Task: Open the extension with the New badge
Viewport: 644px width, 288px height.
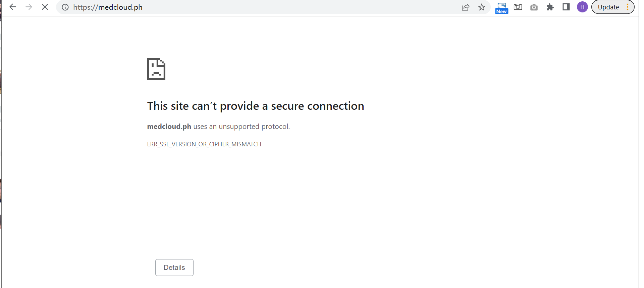Action: pyautogui.click(x=501, y=8)
